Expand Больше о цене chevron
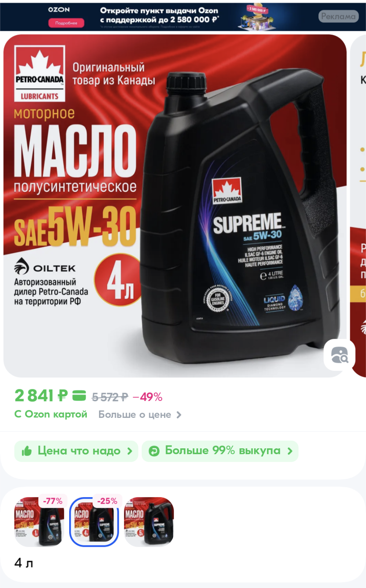The image size is (366, 588). point(179,415)
